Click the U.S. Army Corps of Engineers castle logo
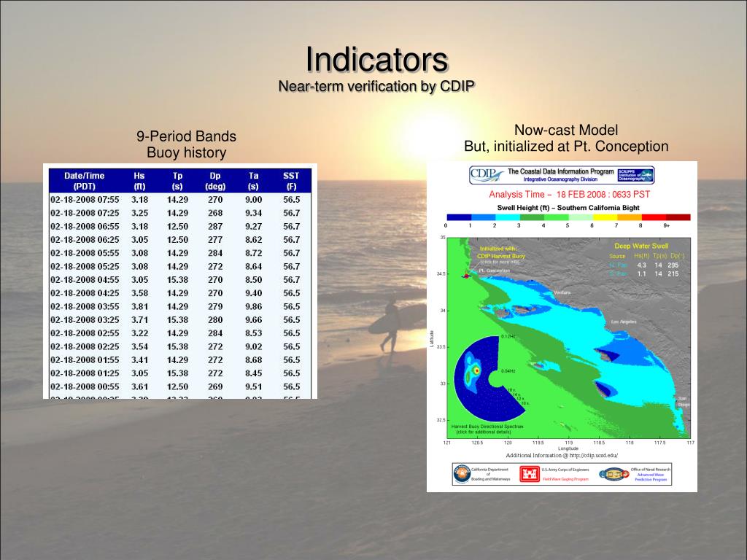Image resolution: width=747 pixels, height=560 pixels. [x=529, y=474]
